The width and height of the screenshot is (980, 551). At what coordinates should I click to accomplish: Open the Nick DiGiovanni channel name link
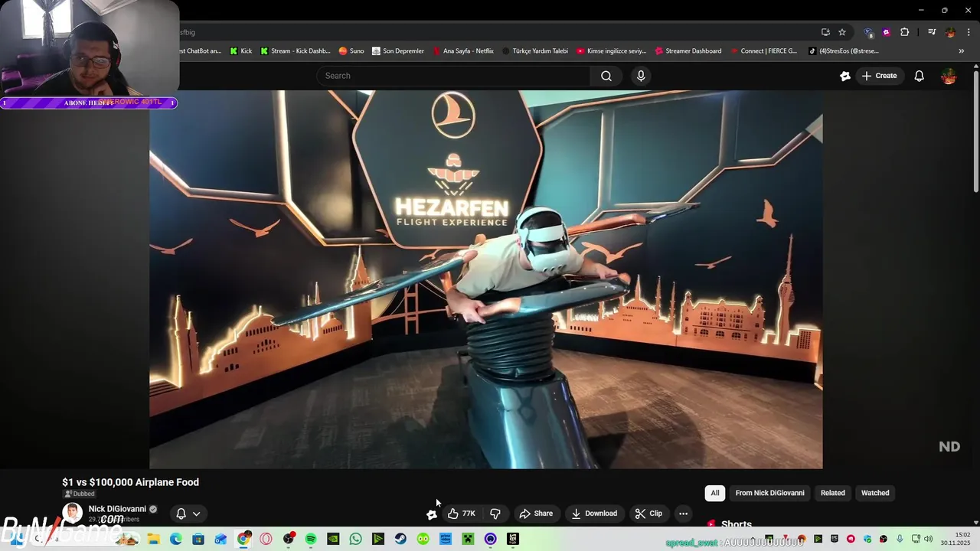117,509
